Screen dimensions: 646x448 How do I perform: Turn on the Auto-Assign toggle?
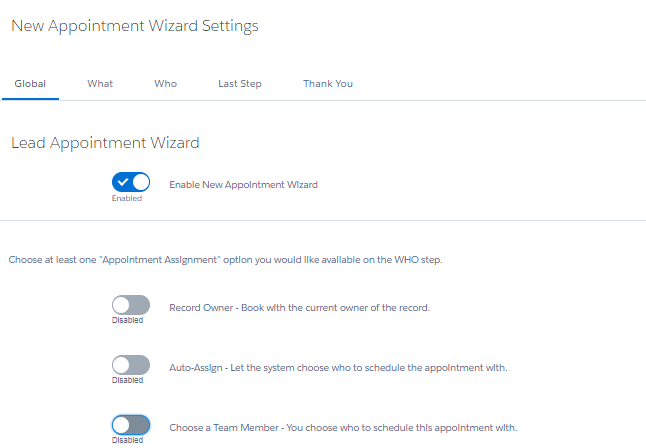tap(131, 365)
